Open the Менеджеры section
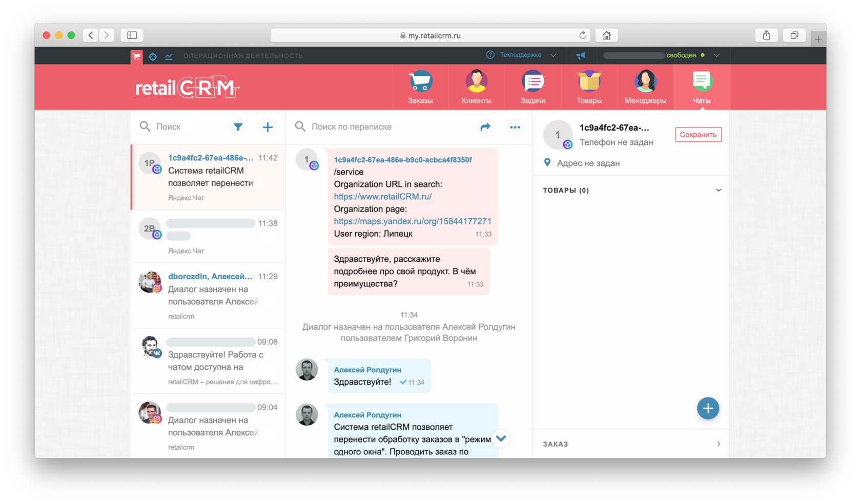The height and width of the screenshot is (504, 861). pos(646,87)
